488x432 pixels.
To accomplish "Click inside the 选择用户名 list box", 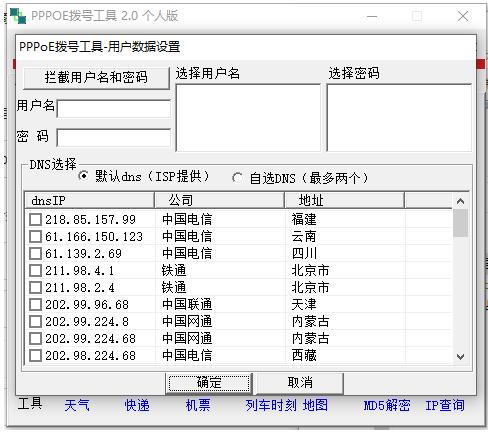I will tap(248, 118).
